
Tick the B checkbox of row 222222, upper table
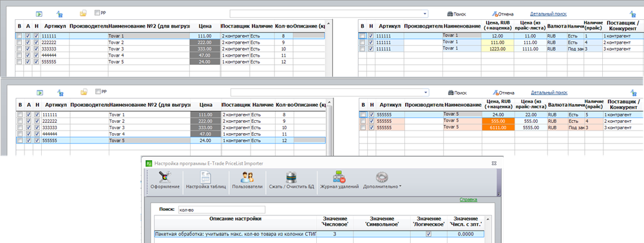click(19, 42)
